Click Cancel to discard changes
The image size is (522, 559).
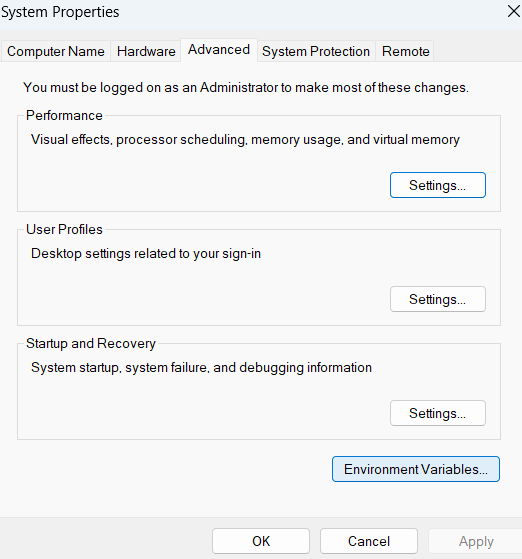pos(369,541)
